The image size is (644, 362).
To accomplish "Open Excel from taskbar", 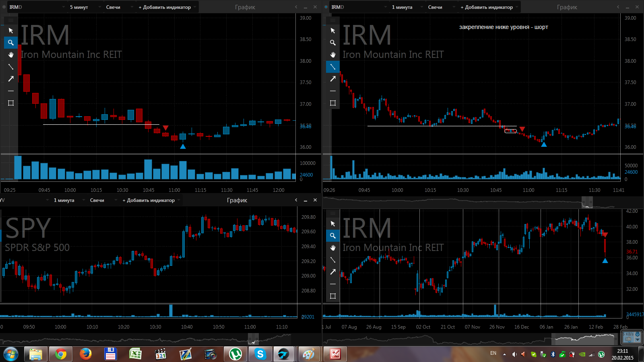I will (135, 354).
